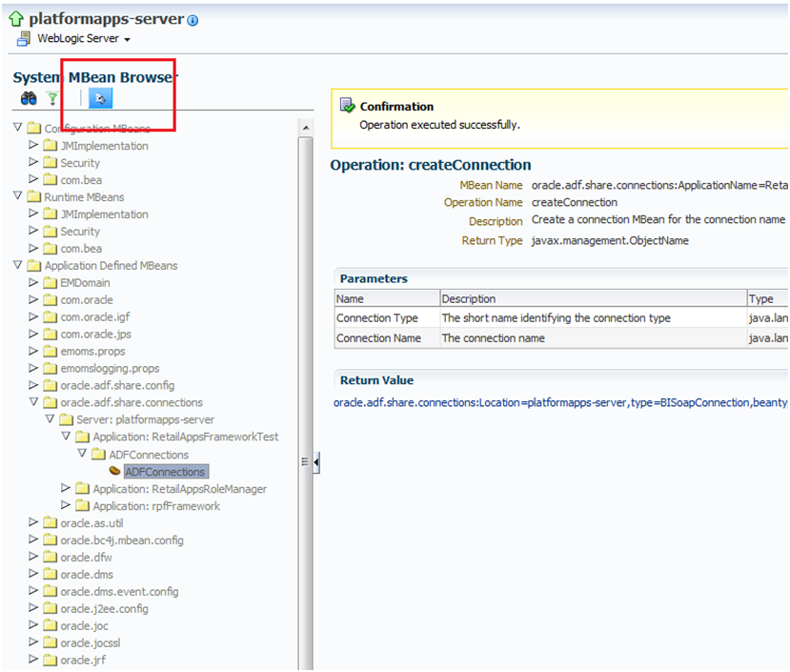Click the highlighted refresh toolbar button
Image resolution: width=790 pixels, height=672 pixels.
point(100,98)
